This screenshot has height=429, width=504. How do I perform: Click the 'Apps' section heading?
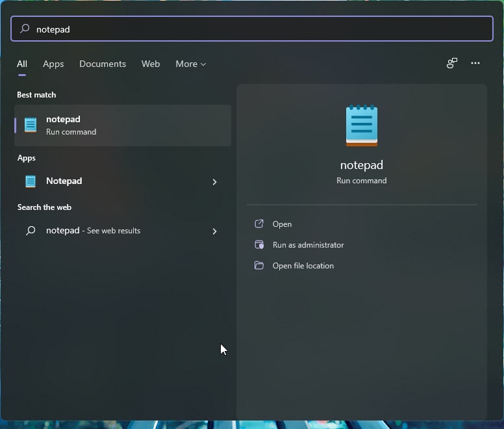(x=27, y=158)
